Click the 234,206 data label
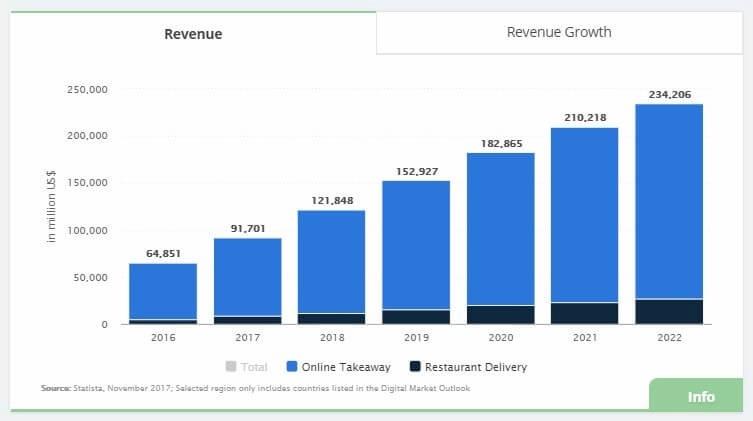753x421 pixels. 670,95
